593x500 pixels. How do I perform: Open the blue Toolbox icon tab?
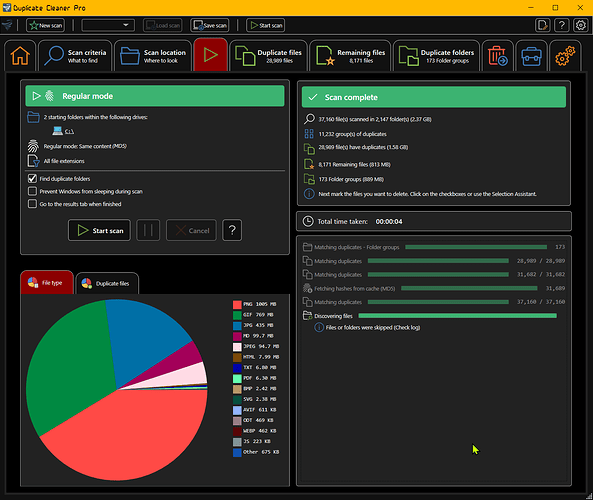point(531,56)
